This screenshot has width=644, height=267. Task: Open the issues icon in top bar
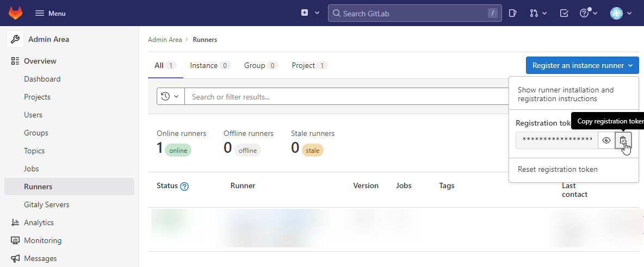[512, 13]
